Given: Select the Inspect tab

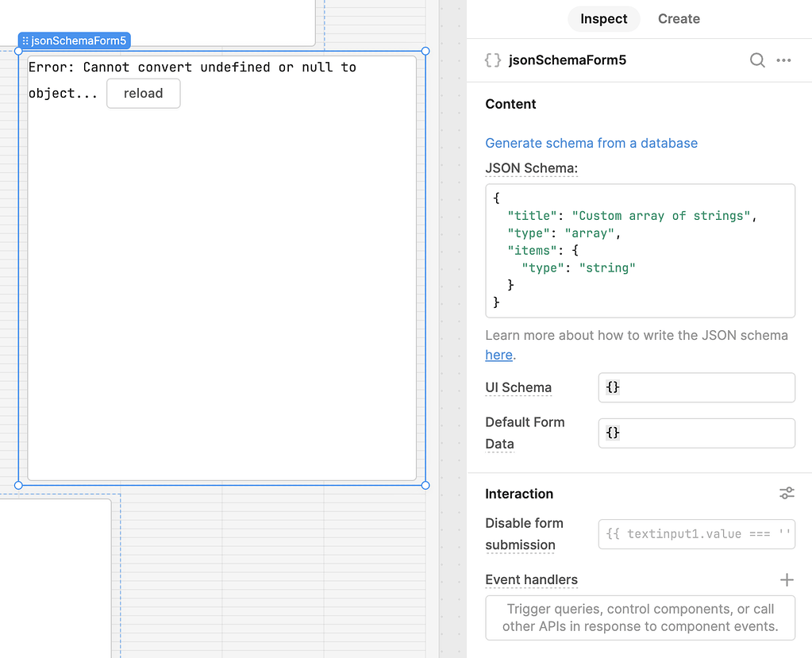Looking at the screenshot, I should (x=603, y=18).
